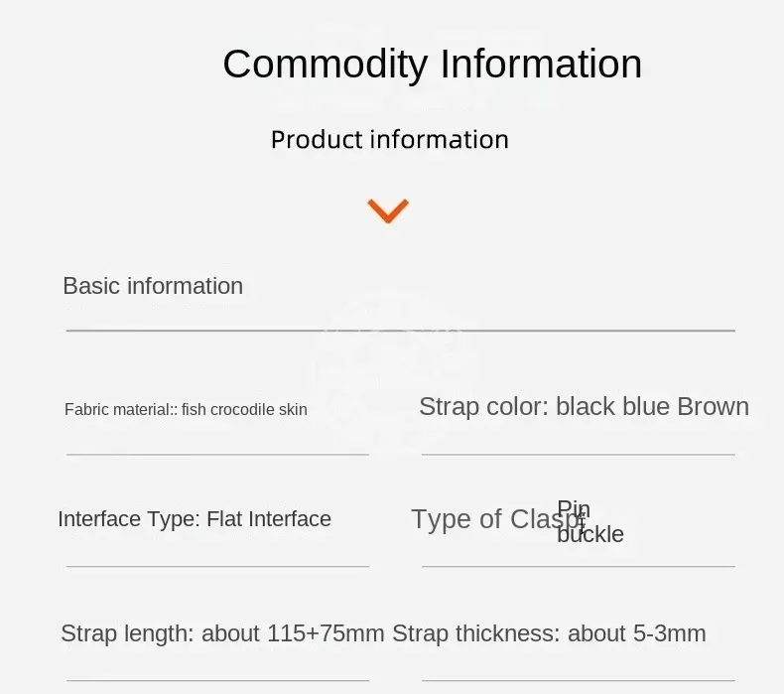Click the Product information subtitle
The height and width of the screenshot is (694, 784).
390,140
